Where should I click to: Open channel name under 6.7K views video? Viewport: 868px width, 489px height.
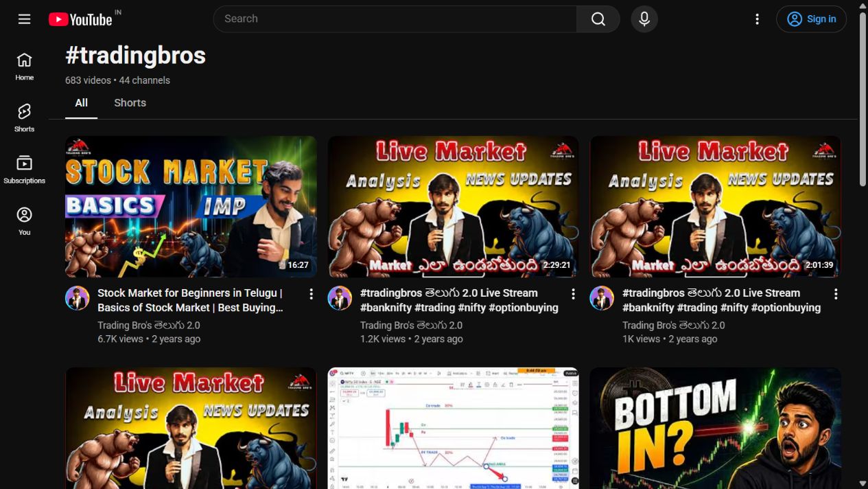(149, 326)
